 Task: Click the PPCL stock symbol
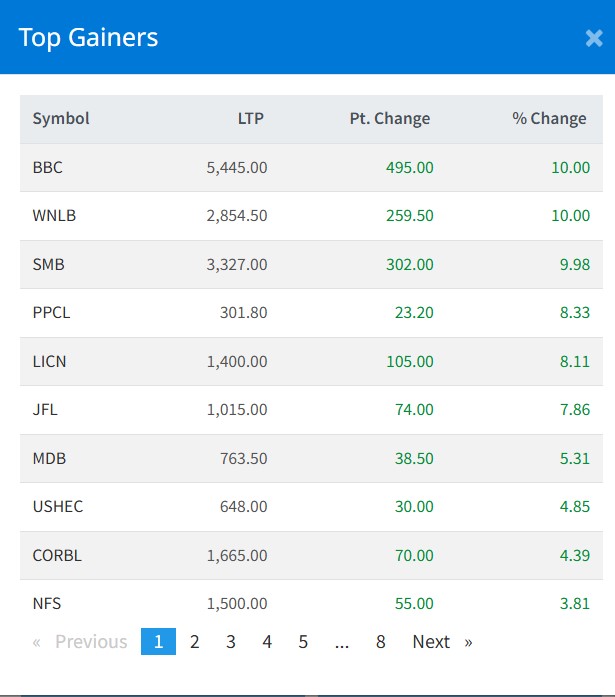point(51,312)
